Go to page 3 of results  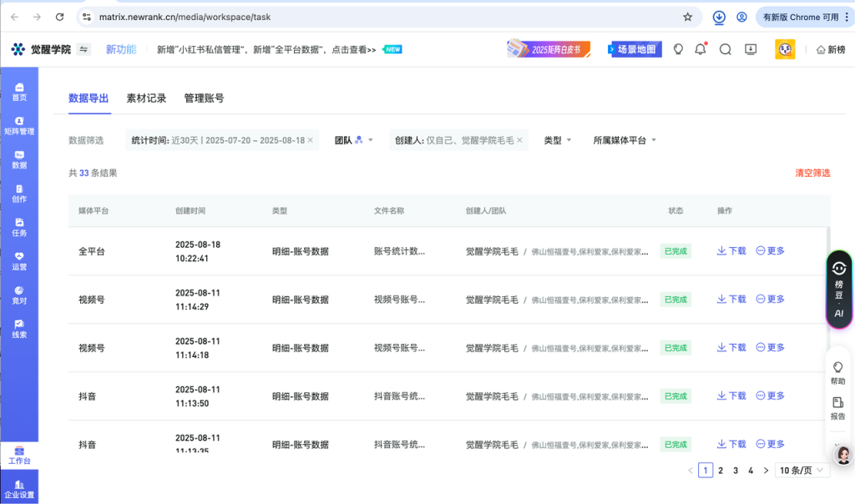736,471
